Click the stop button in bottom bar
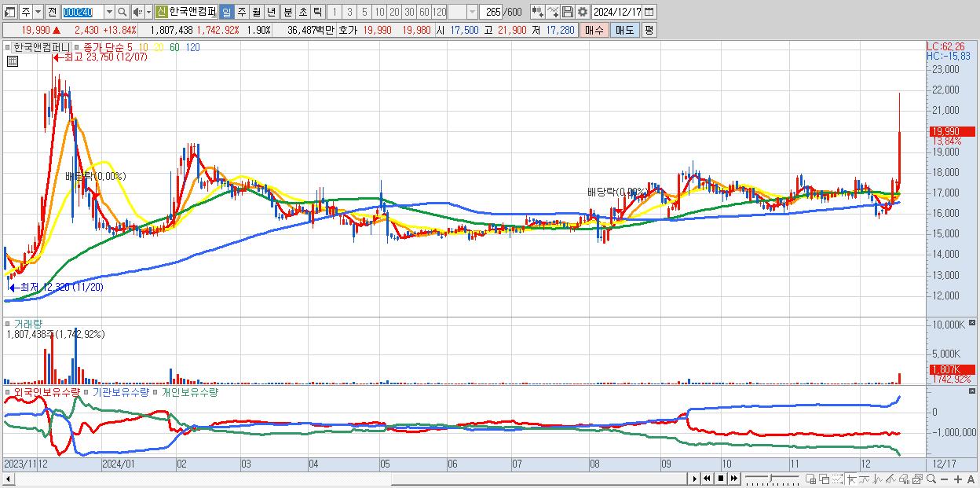Screen dimensions: 980x488 (720, 479)
